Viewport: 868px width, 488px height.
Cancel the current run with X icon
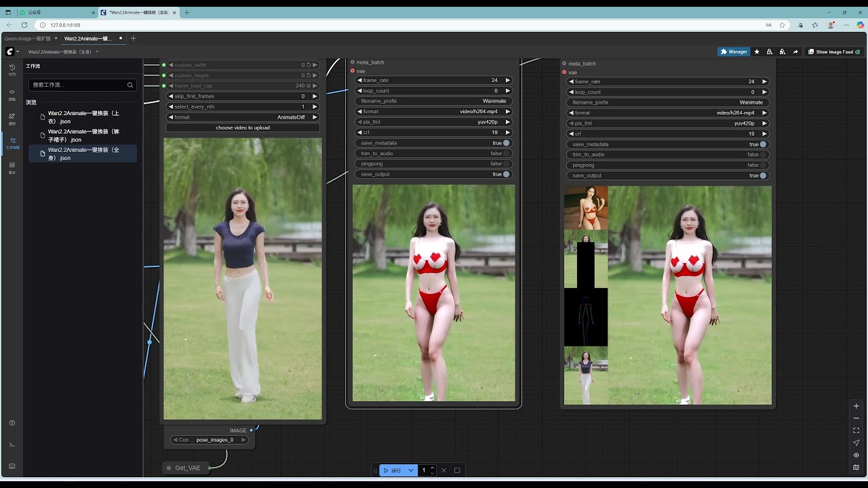coord(444,470)
